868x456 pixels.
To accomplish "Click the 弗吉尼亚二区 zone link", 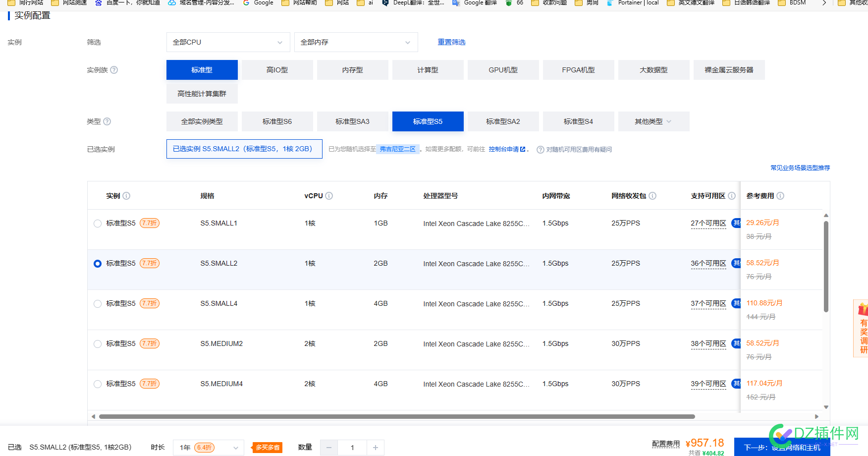I will pyautogui.click(x=398, y=149).
